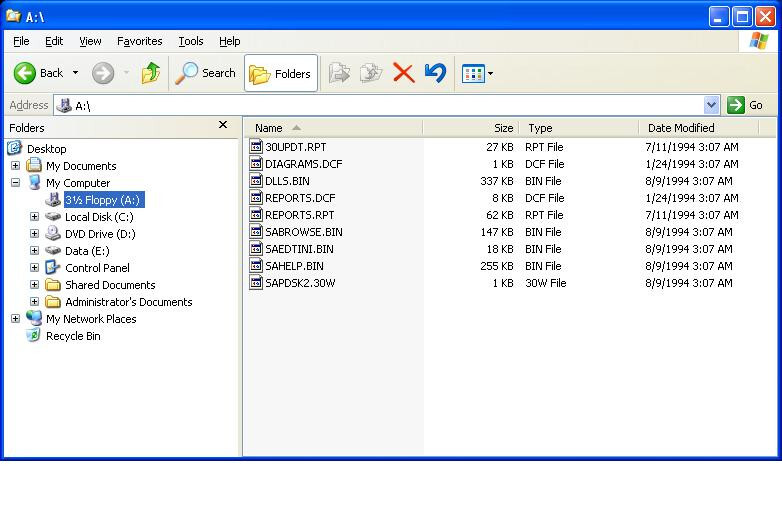
Task: Open the Search pane
Action: pyautogui.click(x=205, y=73)
